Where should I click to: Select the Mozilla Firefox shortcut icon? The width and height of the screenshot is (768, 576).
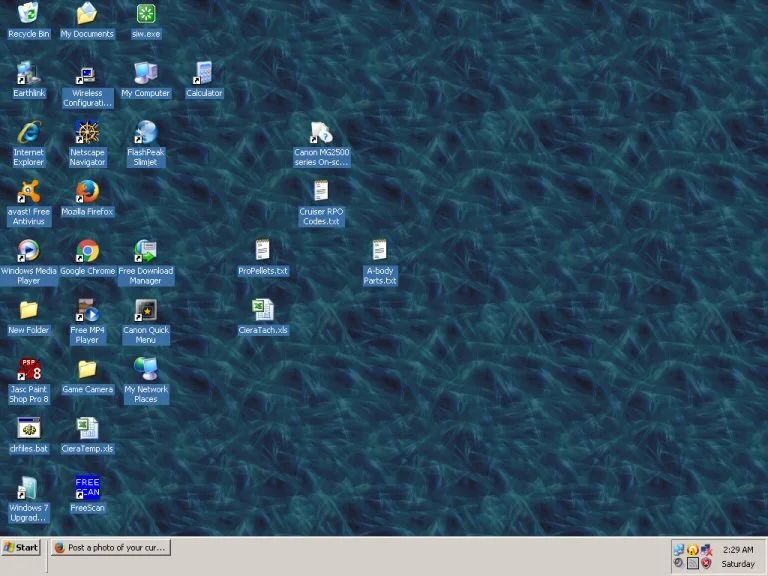(x=87, y=191)
